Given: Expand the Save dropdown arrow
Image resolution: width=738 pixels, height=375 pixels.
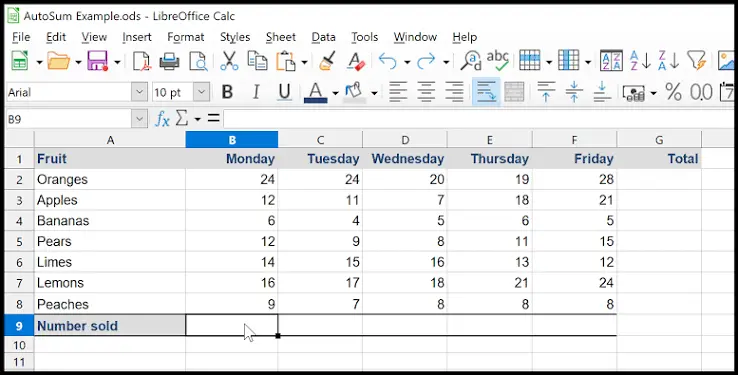Looking at the screenshot, I should [x=117, y=62].
